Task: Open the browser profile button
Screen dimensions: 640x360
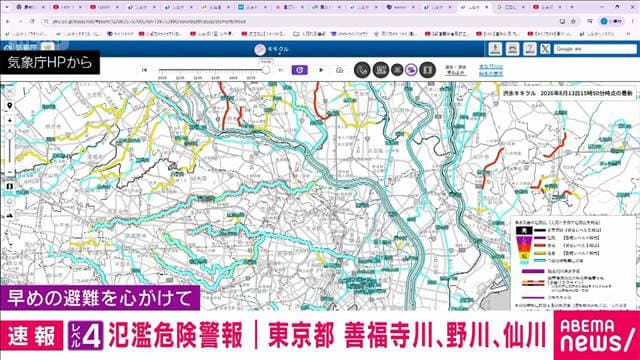Action: click(611, 21)
